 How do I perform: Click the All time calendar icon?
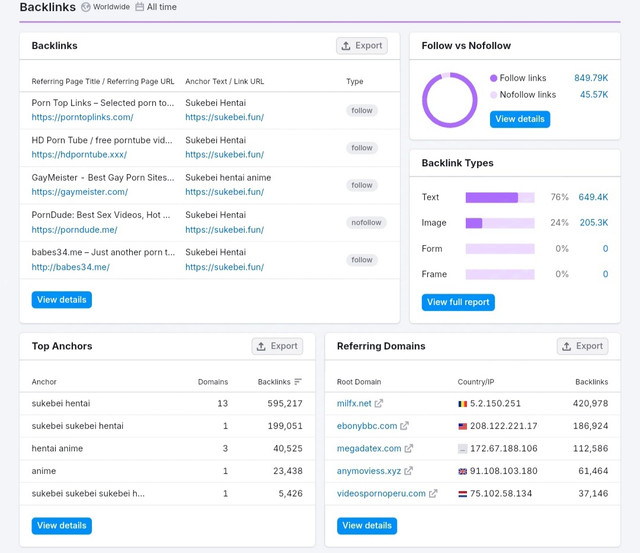pos(140,7)
